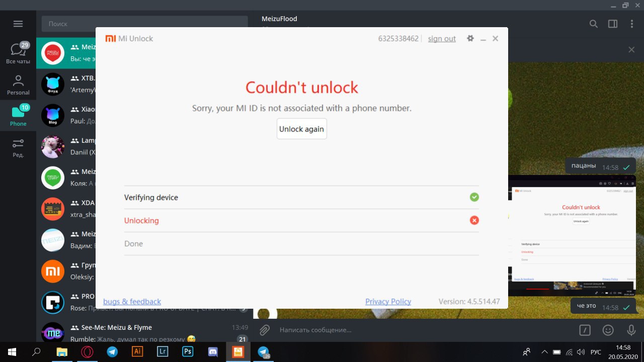This screenshot has width=644, height=362.
Task: Open Discord from taskbar
Action: click(x=212, y=352)
